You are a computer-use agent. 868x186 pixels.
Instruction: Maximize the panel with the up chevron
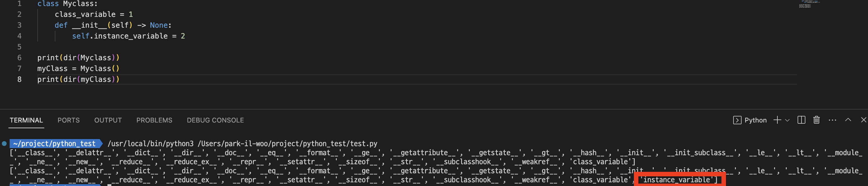tap(848, 120)
